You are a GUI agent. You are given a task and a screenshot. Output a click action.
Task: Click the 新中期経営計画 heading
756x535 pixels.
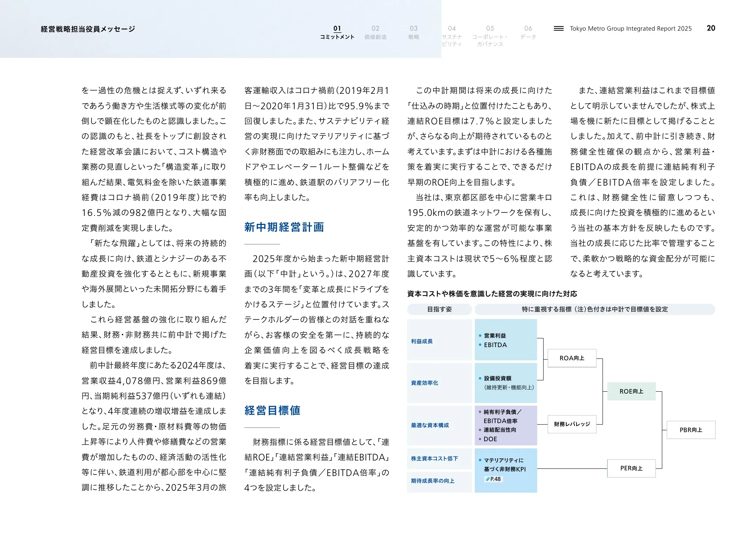[x=284, y=227]
